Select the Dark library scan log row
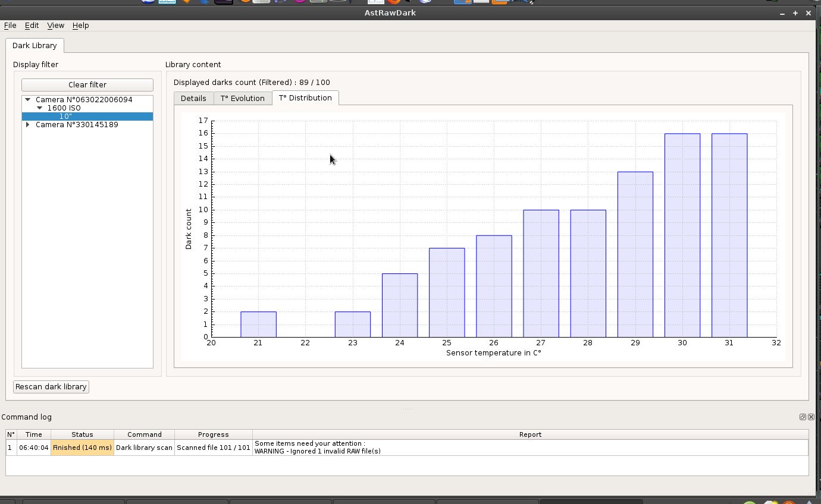The height and width of the screenshot is (504, 821). click(407, 448)
